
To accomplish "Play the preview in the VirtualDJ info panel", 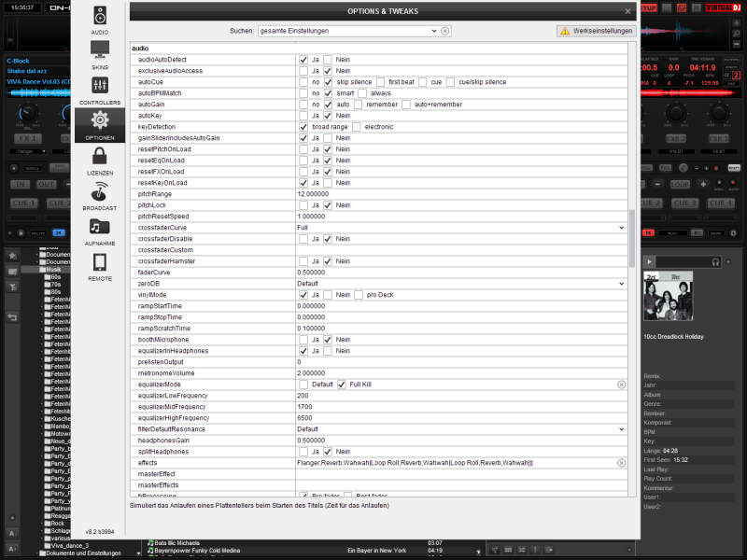I will [x=649, y=261].
